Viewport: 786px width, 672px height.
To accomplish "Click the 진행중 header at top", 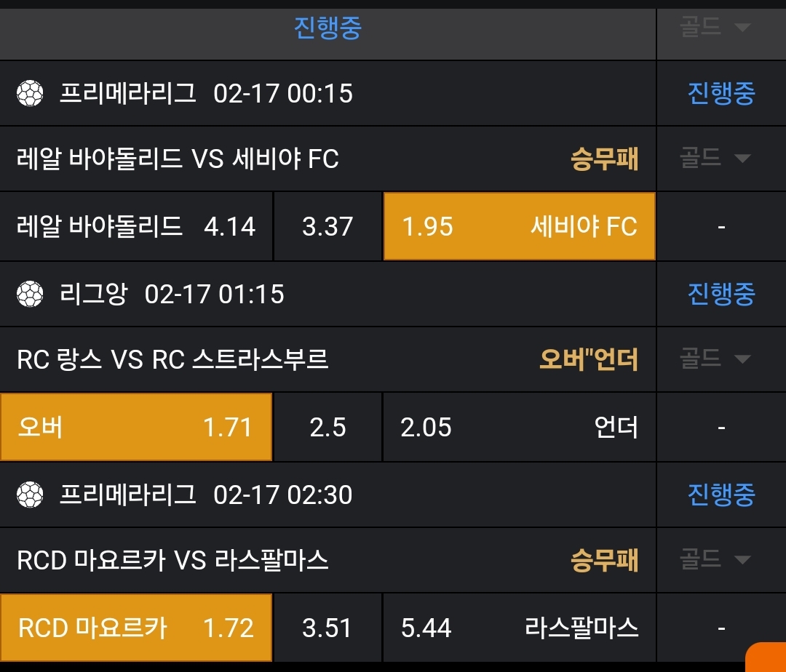I will [x=327, y=28].
